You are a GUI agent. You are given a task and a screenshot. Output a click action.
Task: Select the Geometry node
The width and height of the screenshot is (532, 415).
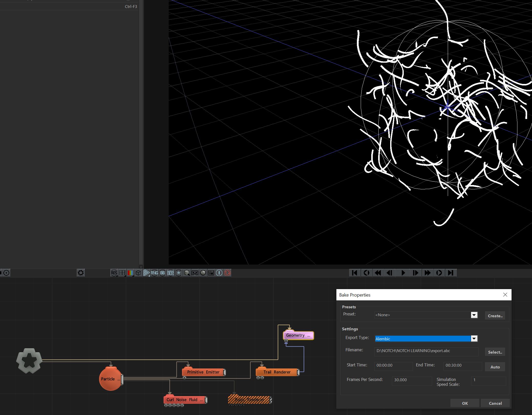point(298,335)
